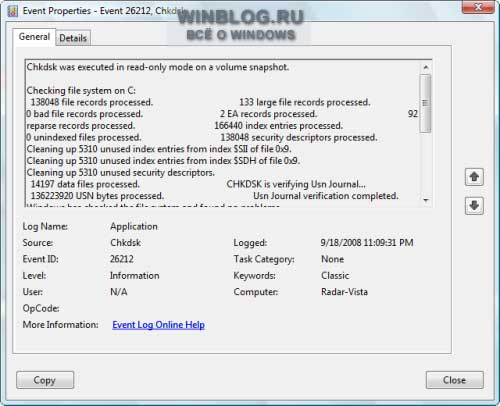Image resolution: width=500 pixels, height=406 pixels.
Task: Click the Logged value '9/18/2008 11:09:31 PM'
Action: coord(367,243)
